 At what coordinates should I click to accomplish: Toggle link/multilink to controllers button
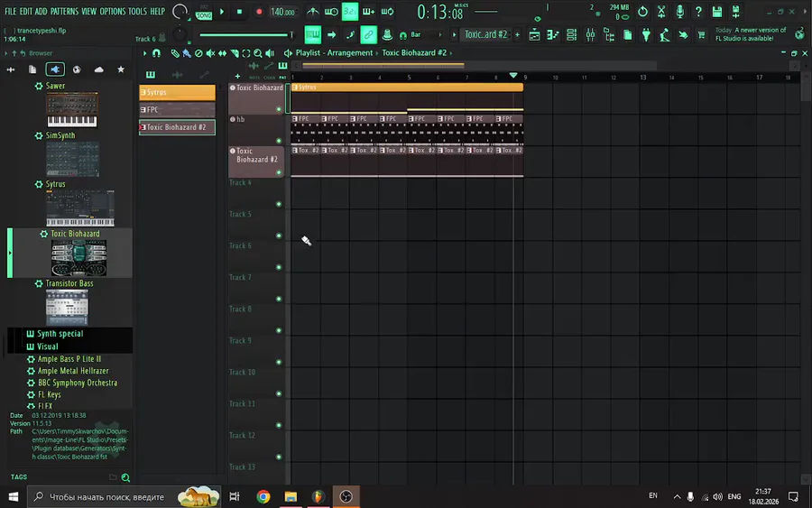pos(368,35)
